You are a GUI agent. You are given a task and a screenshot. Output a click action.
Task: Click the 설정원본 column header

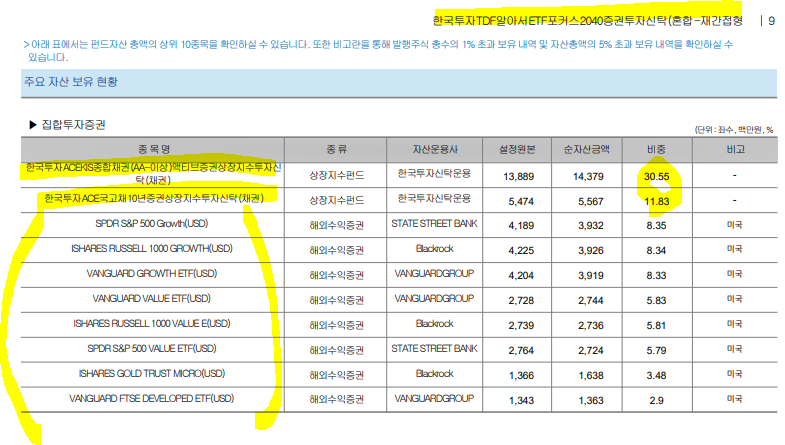[x=517, y=149]
